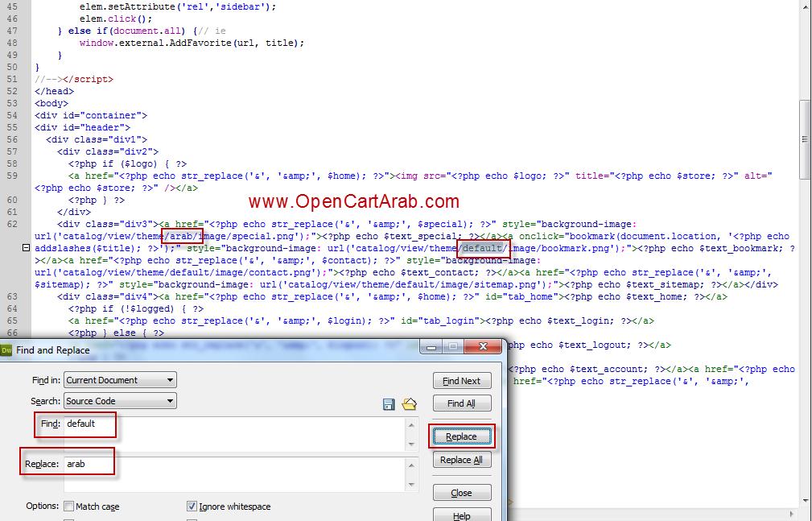Open Help for Find and Replace
812x521 pixels.
462,516
